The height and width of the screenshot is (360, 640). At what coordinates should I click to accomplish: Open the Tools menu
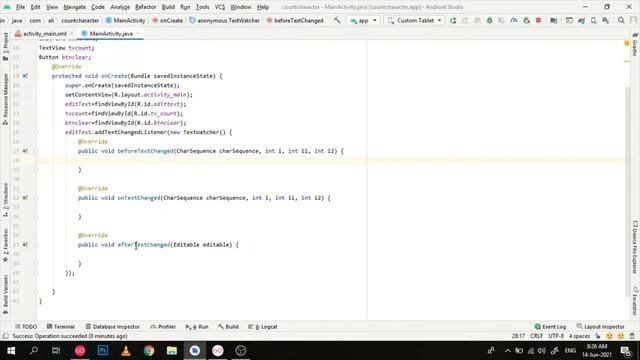[x=202, y=7]
